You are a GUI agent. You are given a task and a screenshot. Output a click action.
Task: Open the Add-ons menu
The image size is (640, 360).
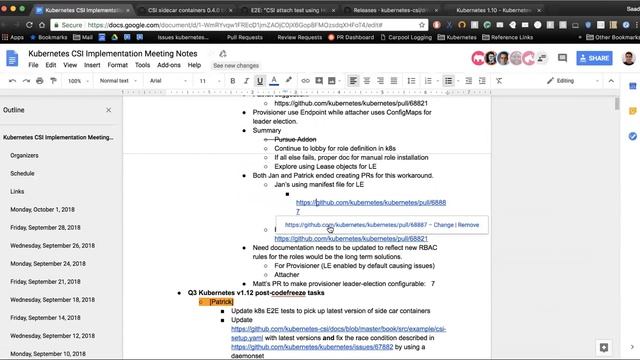coord(169,65)
